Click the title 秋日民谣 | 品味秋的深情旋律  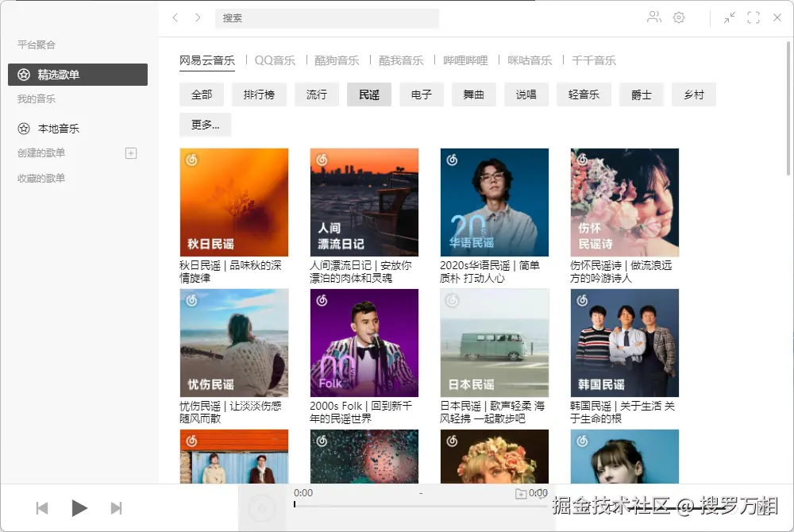click(230, 272)
